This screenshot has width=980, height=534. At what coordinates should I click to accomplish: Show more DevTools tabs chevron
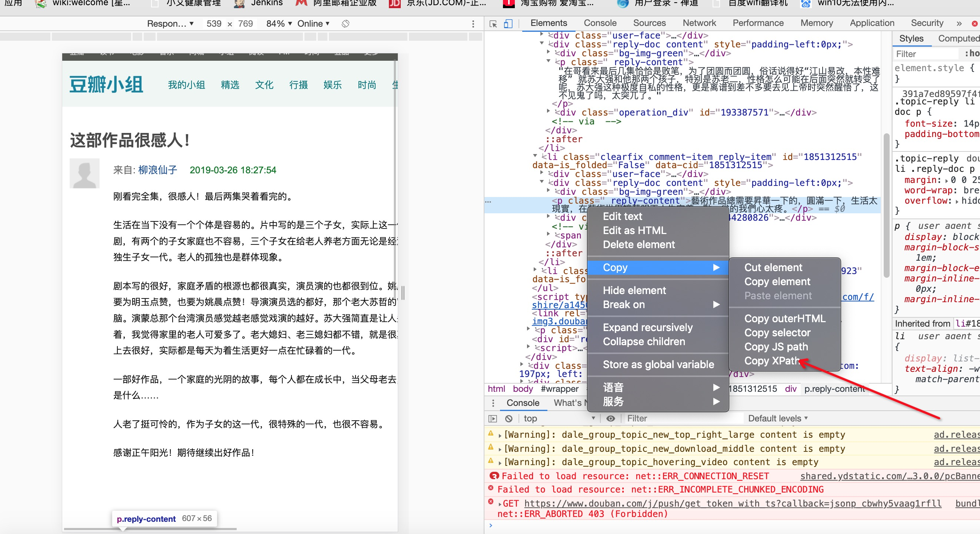click(x=959, y=24)
